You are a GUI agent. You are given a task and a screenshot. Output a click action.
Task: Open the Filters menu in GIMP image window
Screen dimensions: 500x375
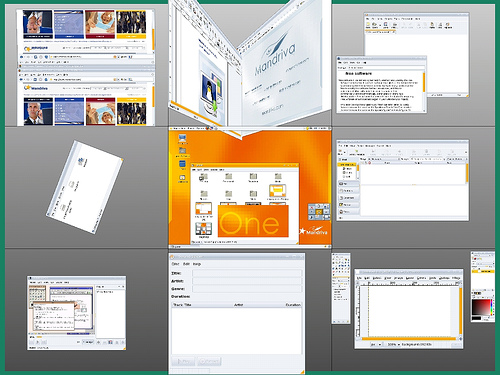[x=456, y=278]
